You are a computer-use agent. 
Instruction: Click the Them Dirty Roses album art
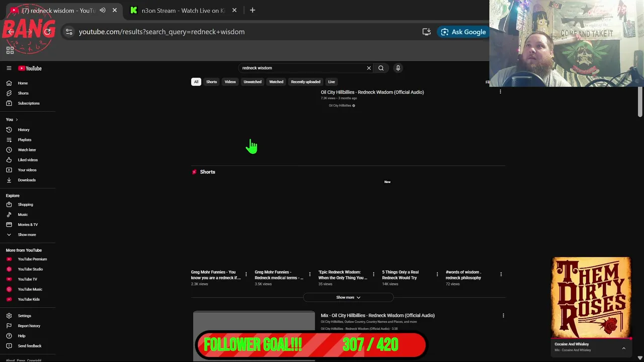[x=591, y=298]
